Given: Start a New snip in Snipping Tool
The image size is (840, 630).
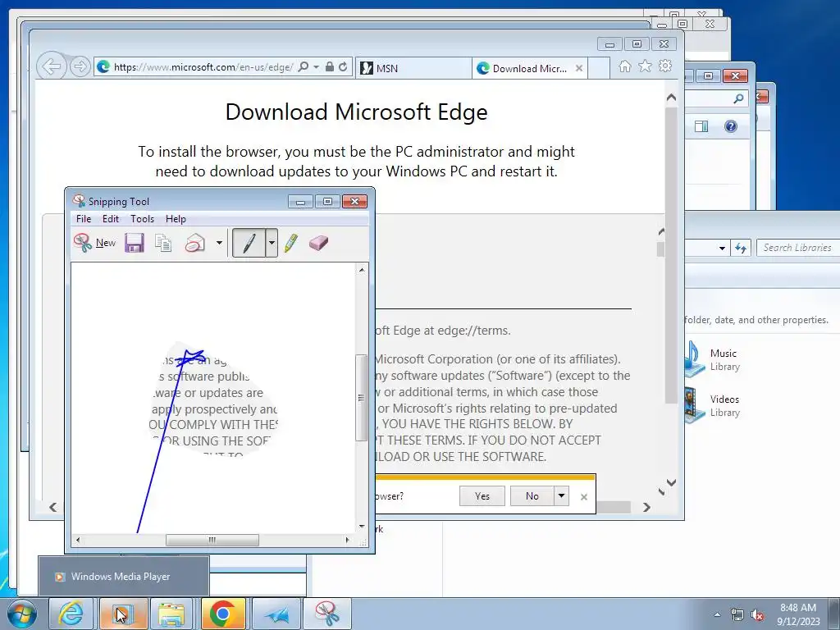Looking at the screenshot, I should pyautogui.click(x=95, y=243).
